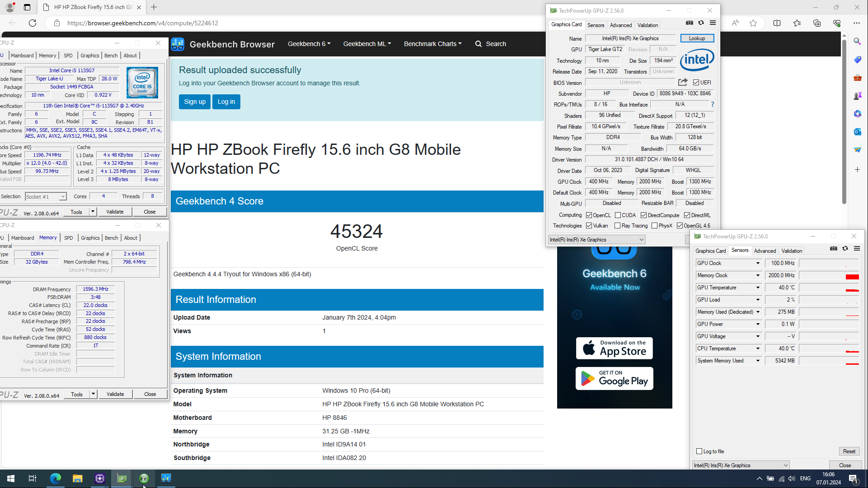Click the Edge sidebar search icon
Screen dimensions: 868x488
(x=857, y=42)
